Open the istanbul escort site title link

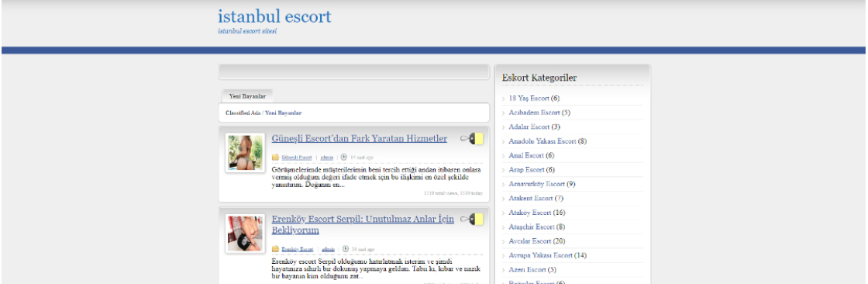pos(274,16)
